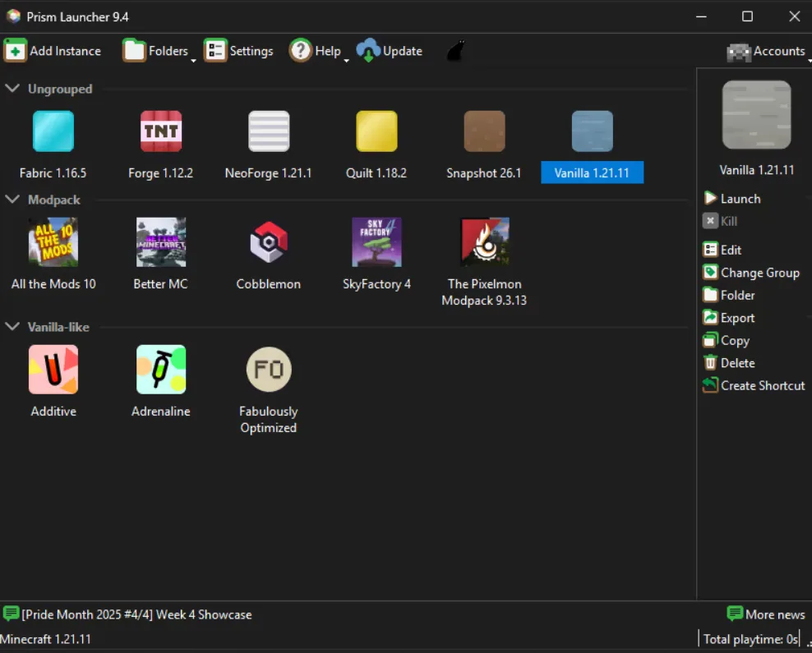Select the Fabric 1.16.5 instance icon
Image resolution: width=812 pixels, height=653 pixels.
53,131
